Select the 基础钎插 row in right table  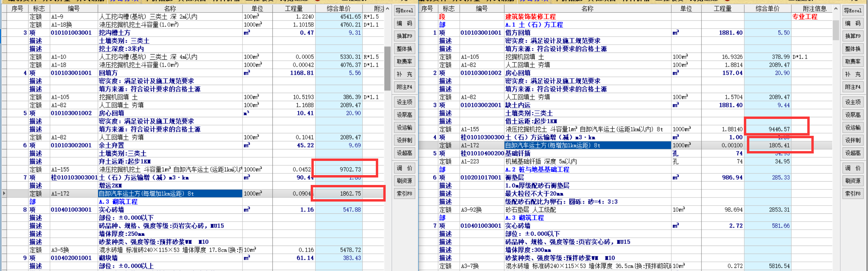(x=625, y=153)
